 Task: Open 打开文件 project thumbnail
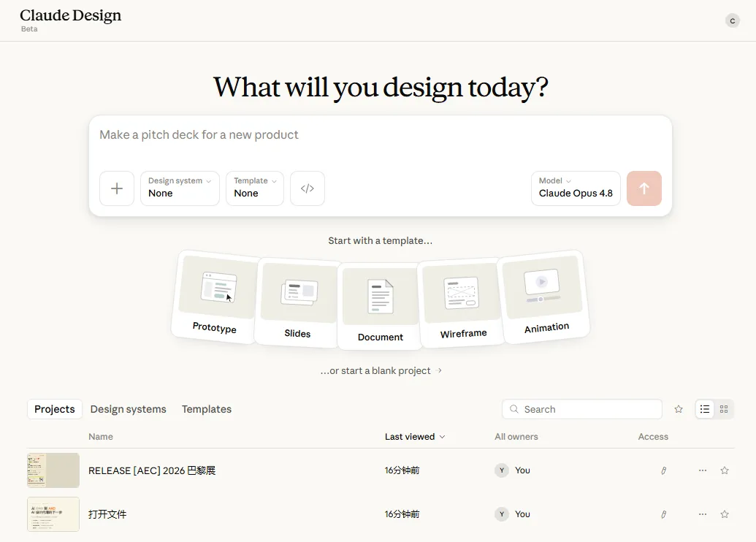pos(53,514)
